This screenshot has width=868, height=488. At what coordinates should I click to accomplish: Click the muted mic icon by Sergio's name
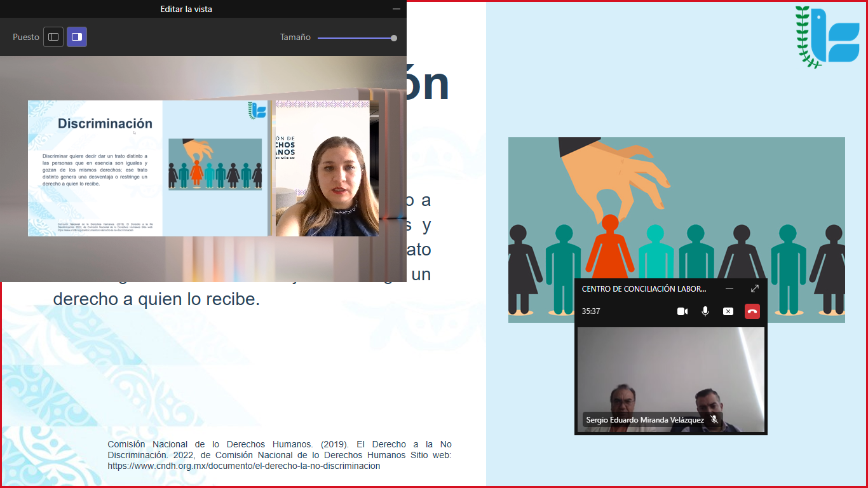click(714, 420)
